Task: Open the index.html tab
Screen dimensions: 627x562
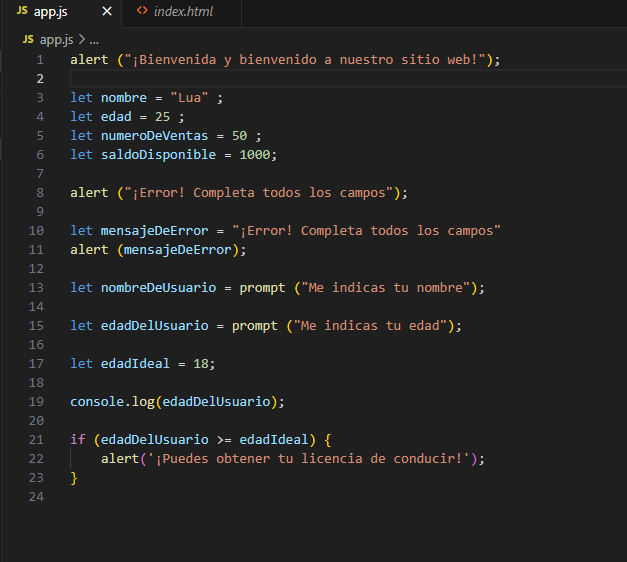Action: pos(182,12)
